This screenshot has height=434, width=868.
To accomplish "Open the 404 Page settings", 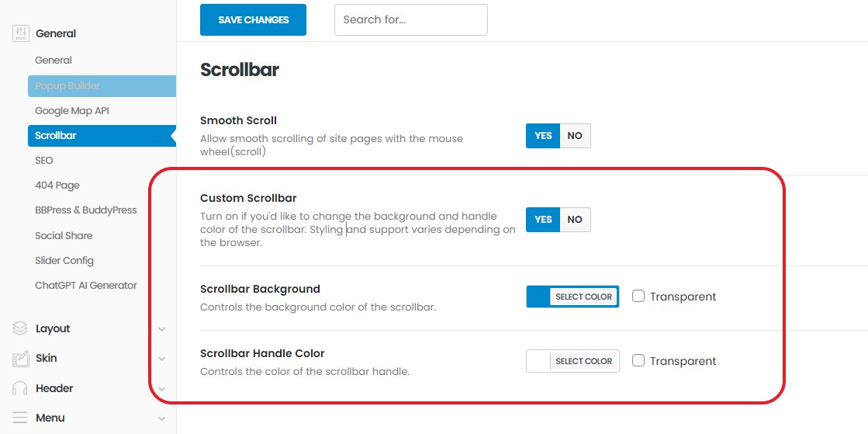I will (x=57, y=186).
